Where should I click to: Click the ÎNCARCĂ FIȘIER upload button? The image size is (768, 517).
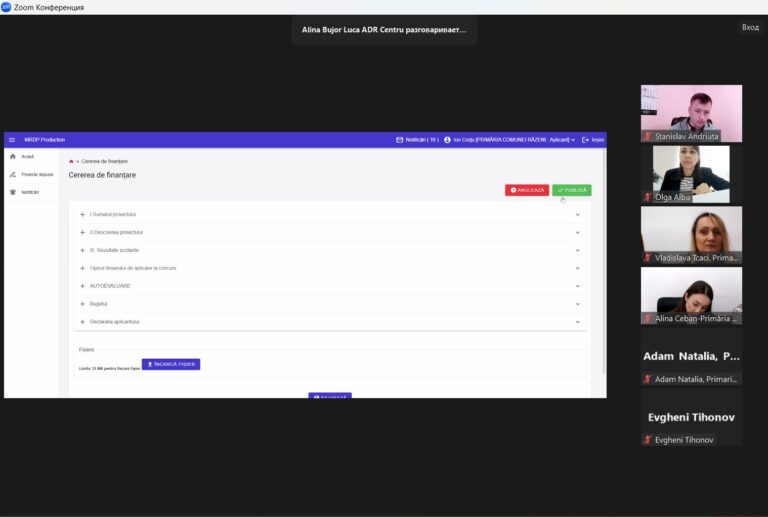(x=171, y=364)
